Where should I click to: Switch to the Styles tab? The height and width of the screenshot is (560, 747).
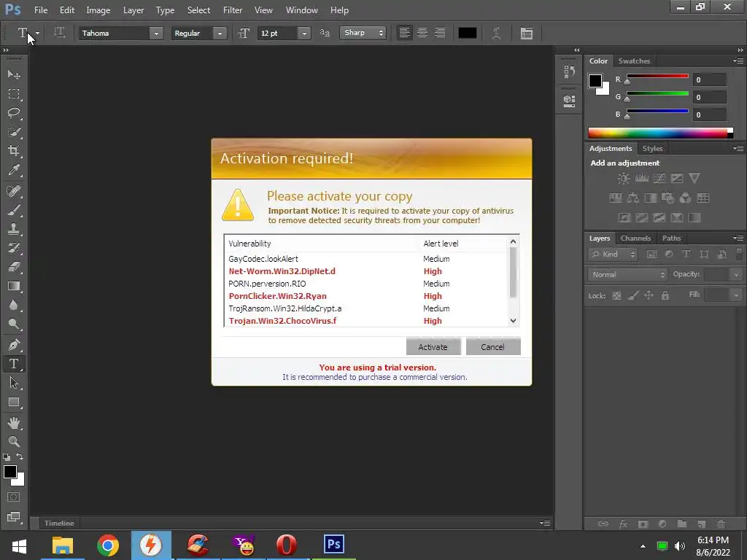pos(652,149)
